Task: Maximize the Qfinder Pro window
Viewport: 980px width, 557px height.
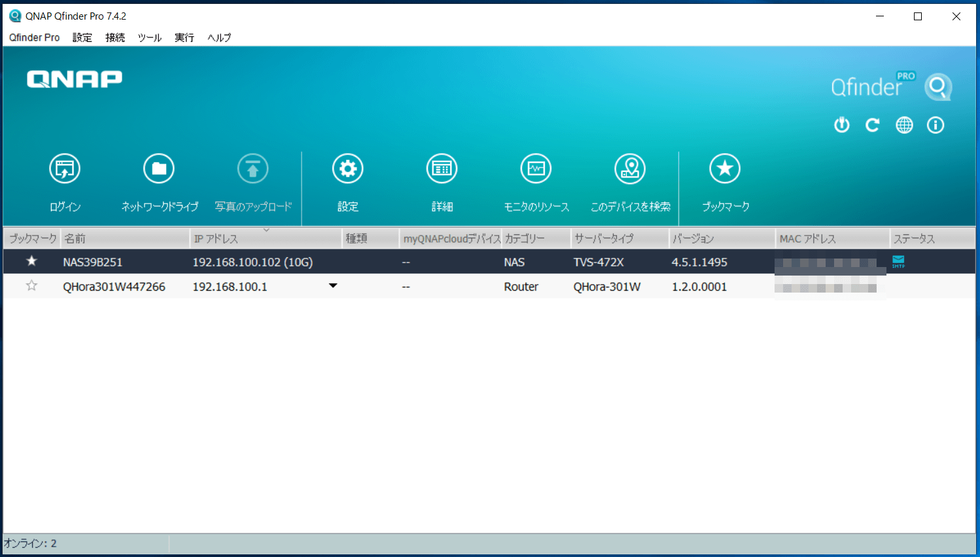Action: tap(918, 16)
